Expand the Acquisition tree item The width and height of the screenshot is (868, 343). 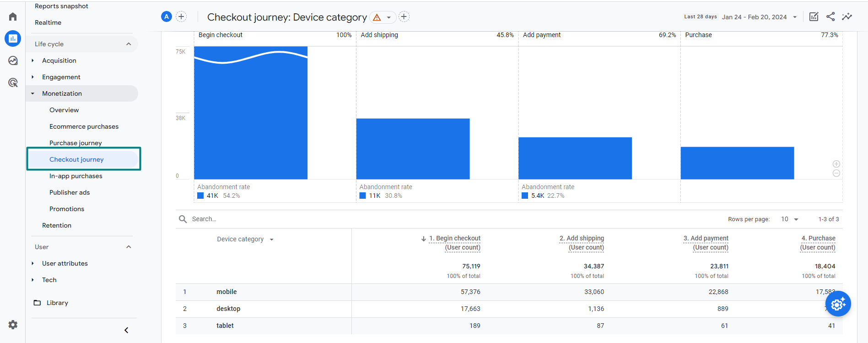[x=32, y=60]
